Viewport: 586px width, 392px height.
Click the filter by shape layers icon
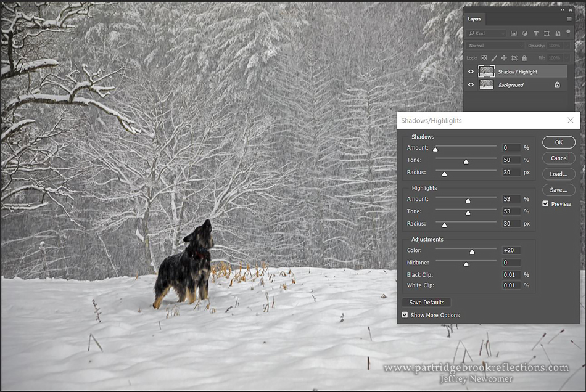(x=547, y=33)
